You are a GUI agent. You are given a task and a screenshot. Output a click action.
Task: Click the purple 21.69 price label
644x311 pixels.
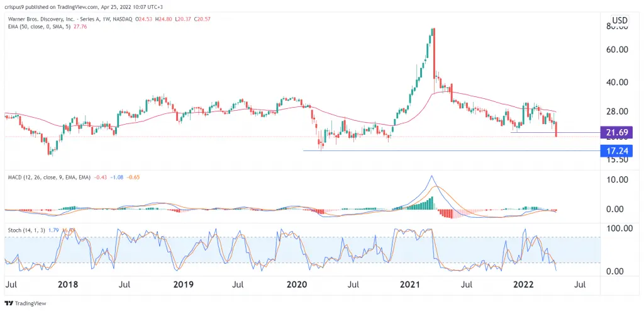click(x=616, y=132)
